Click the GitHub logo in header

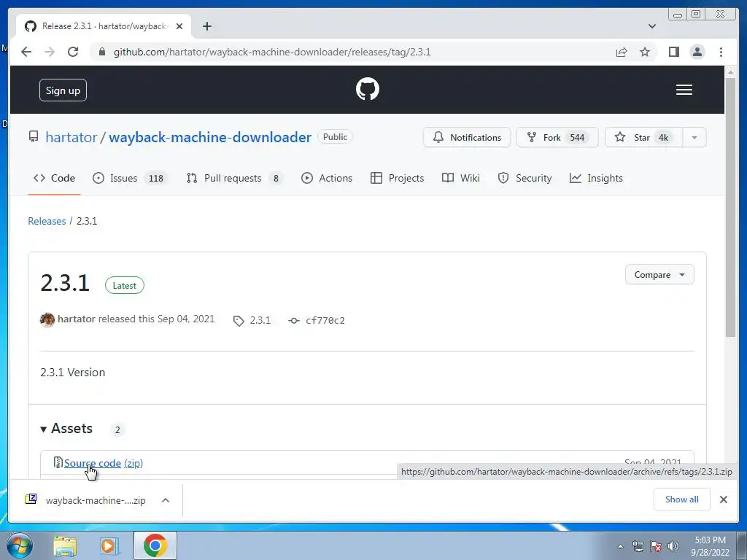[x=368, y=89]
